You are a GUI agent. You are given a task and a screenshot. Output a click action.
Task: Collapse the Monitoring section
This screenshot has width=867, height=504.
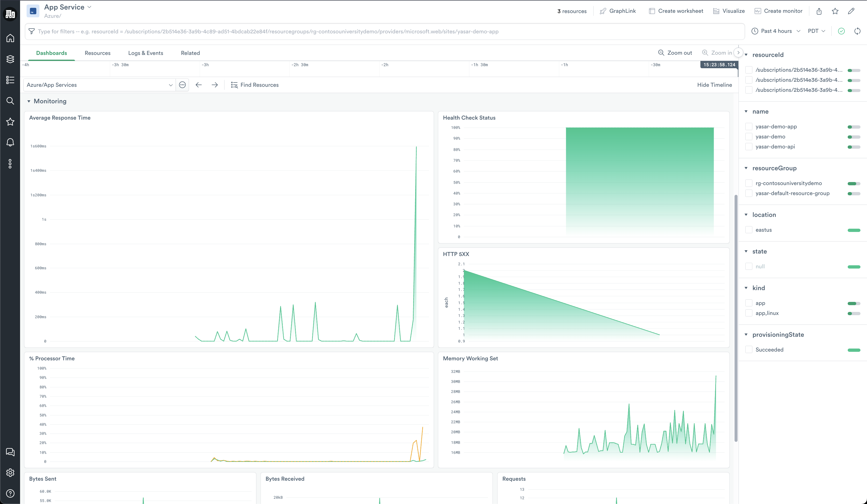coord(29,101)
